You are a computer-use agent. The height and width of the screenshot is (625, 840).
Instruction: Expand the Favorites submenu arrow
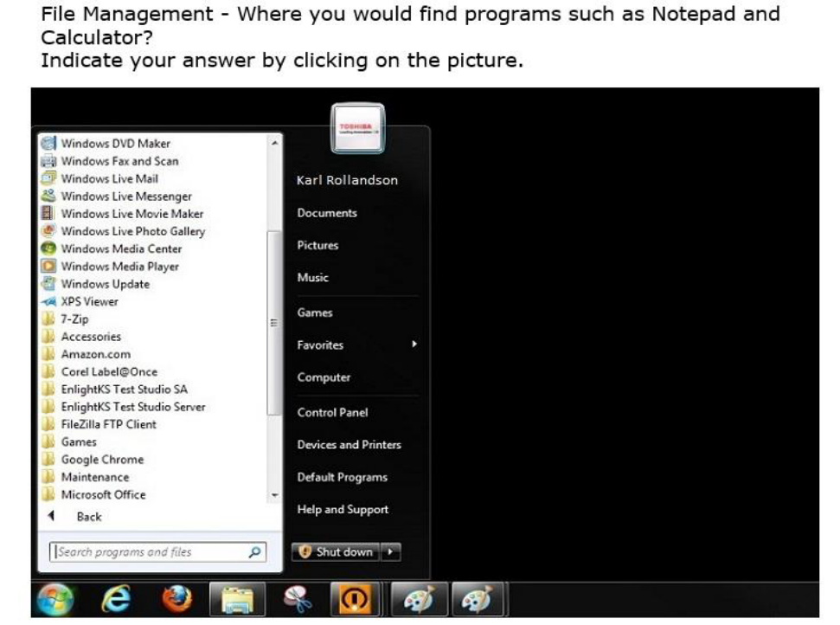(414, 345)
